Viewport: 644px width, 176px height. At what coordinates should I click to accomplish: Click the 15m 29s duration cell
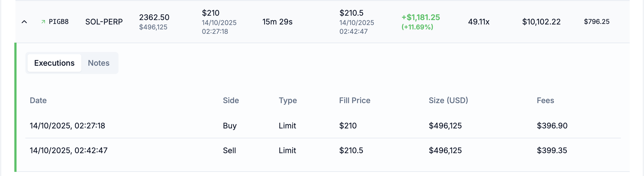pyautogui.click(x=277, y=22)
